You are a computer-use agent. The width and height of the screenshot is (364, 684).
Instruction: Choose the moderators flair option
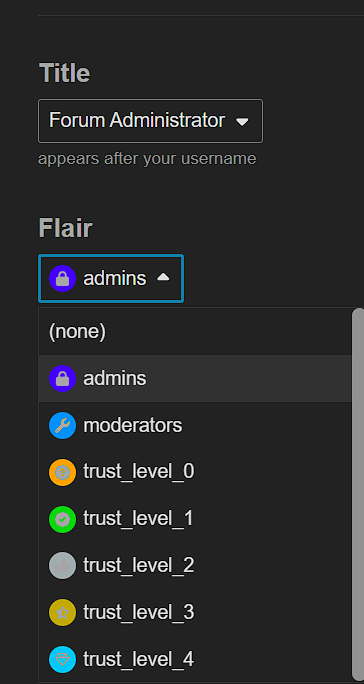tap(195, 425)
